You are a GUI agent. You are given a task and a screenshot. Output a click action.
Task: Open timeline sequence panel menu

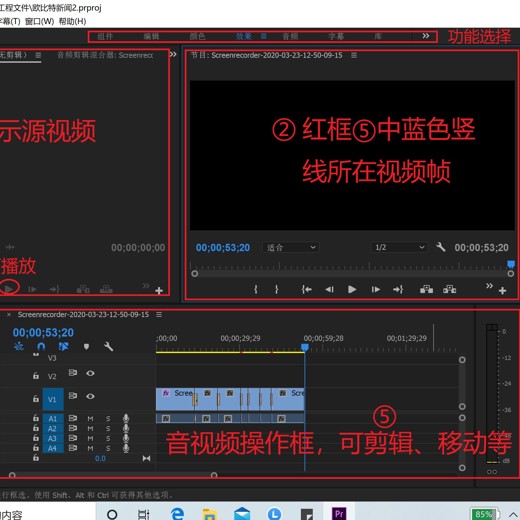pos(159,314)
